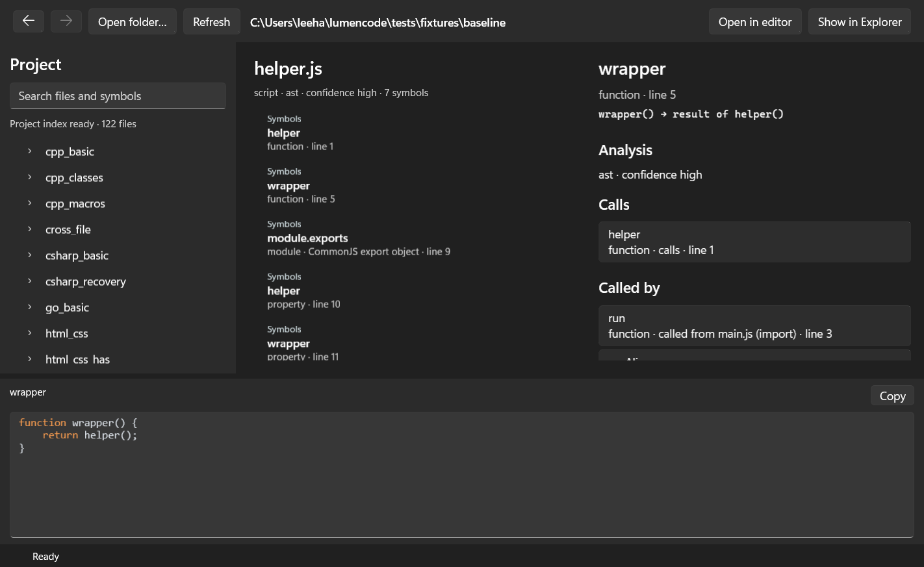The height and width of the screenshot is (567, 924).
Task: Select the csharp_basic tree item
Action: point(118,255)
